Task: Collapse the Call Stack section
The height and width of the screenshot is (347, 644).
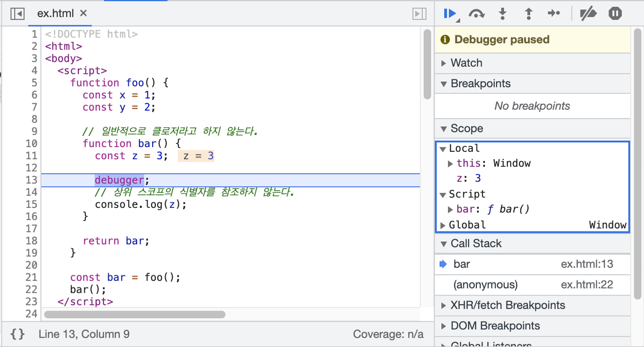Action: click(532, 243)
